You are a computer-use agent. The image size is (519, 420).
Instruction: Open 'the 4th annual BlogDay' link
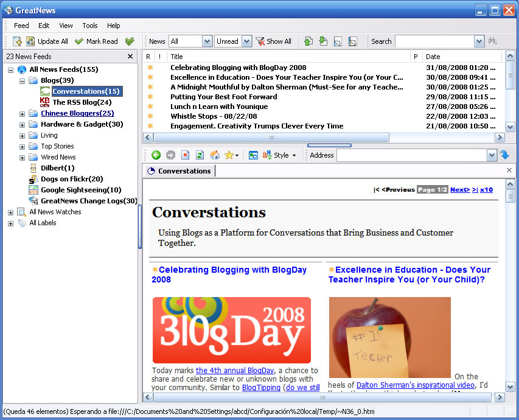tap(235, 370)
